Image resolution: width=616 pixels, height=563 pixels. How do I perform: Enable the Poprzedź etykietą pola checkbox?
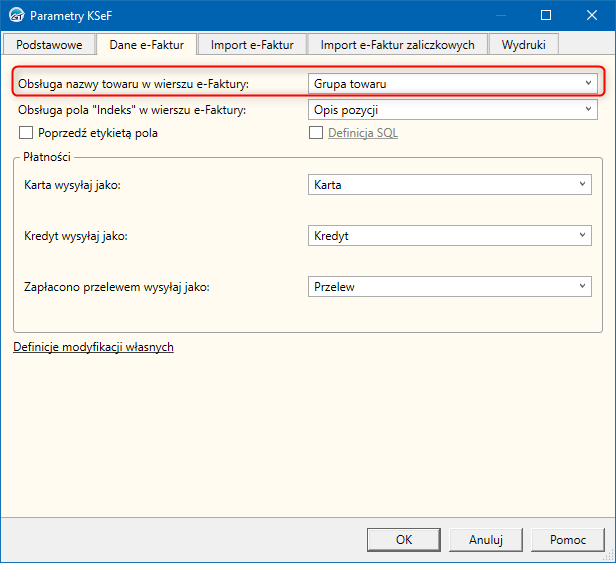26,133
